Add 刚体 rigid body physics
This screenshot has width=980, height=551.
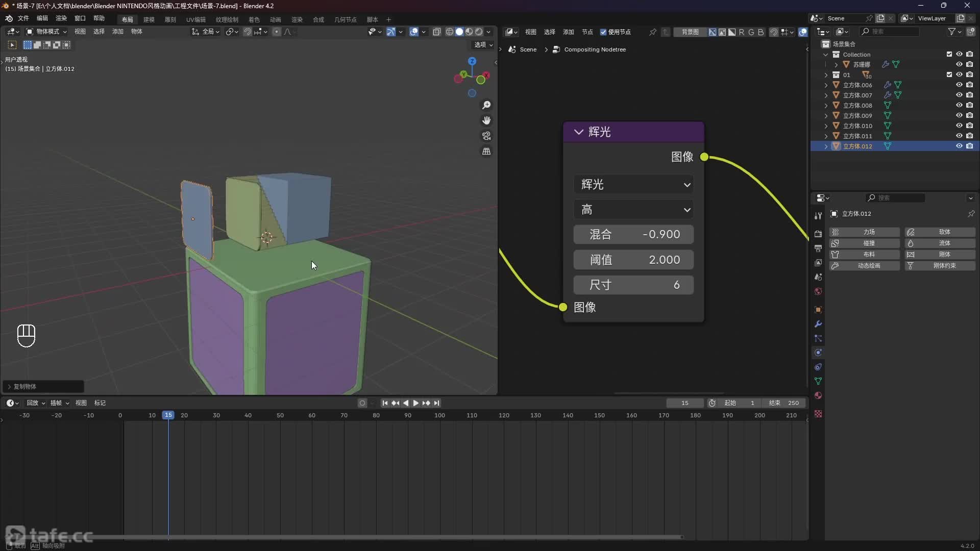(940, 255)
